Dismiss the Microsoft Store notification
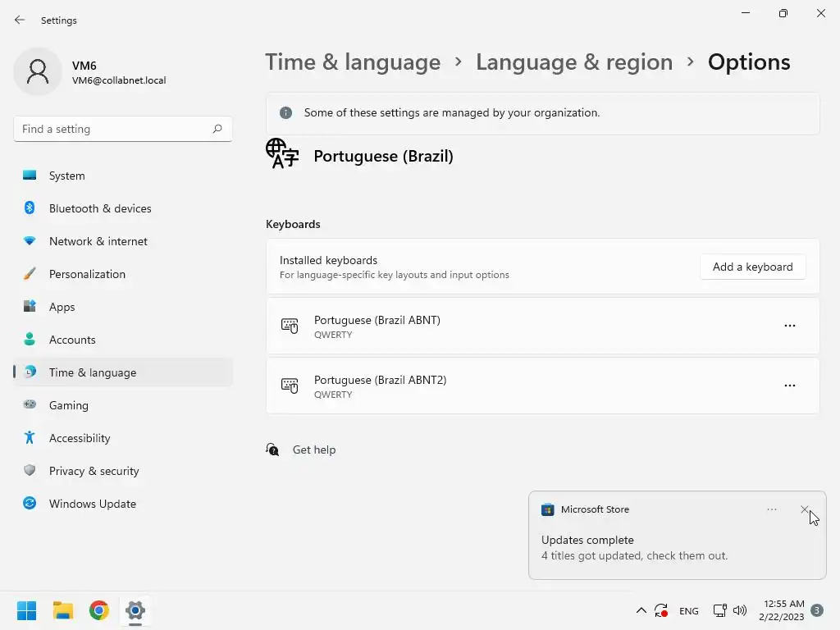Viewport: 840px width, 630px height. pyautogui.click(x=804, y=509)
